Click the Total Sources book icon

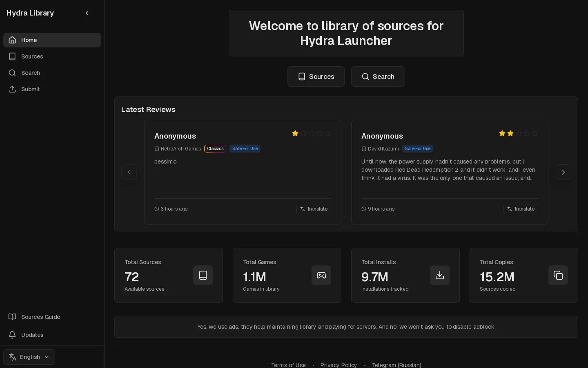point(203,275)
